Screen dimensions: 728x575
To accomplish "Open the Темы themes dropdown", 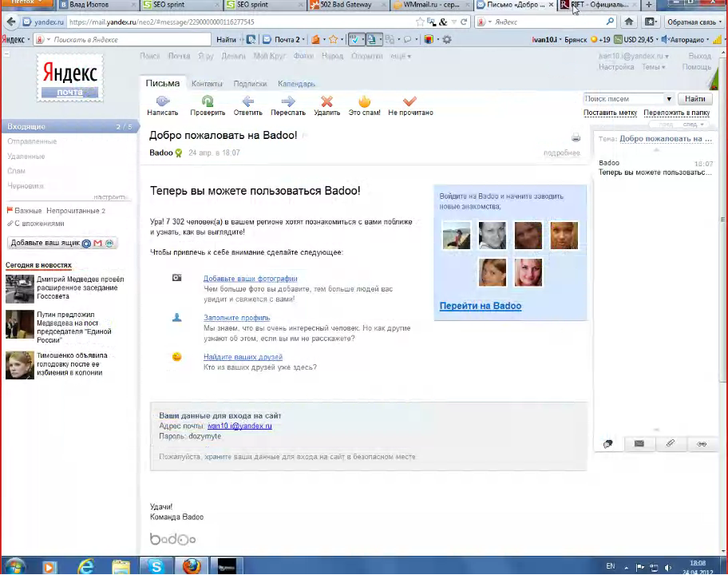I will (653, 67).
